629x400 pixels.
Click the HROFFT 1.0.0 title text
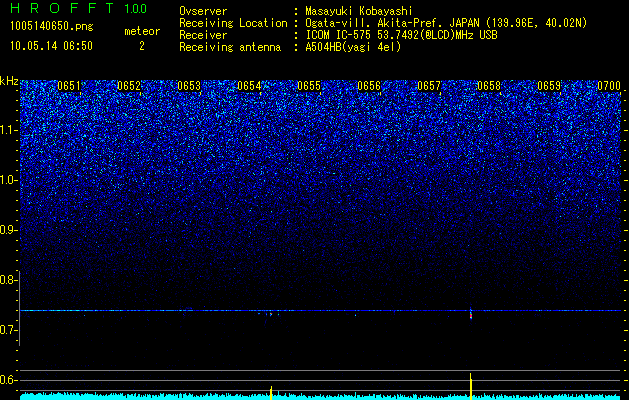click(x=79, y=8)
